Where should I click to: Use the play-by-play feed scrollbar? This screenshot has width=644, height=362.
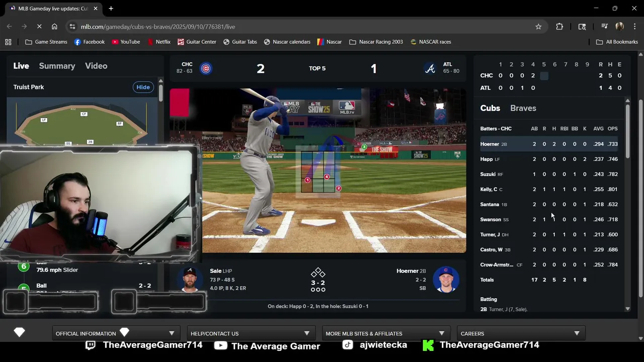point(160,93)
